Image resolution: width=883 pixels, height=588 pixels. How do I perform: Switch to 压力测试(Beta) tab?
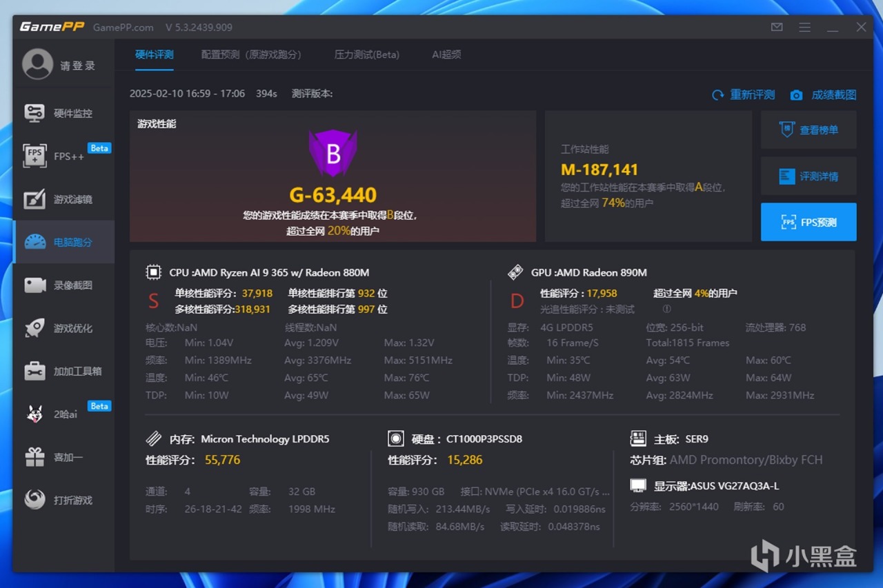pos(367,54)
